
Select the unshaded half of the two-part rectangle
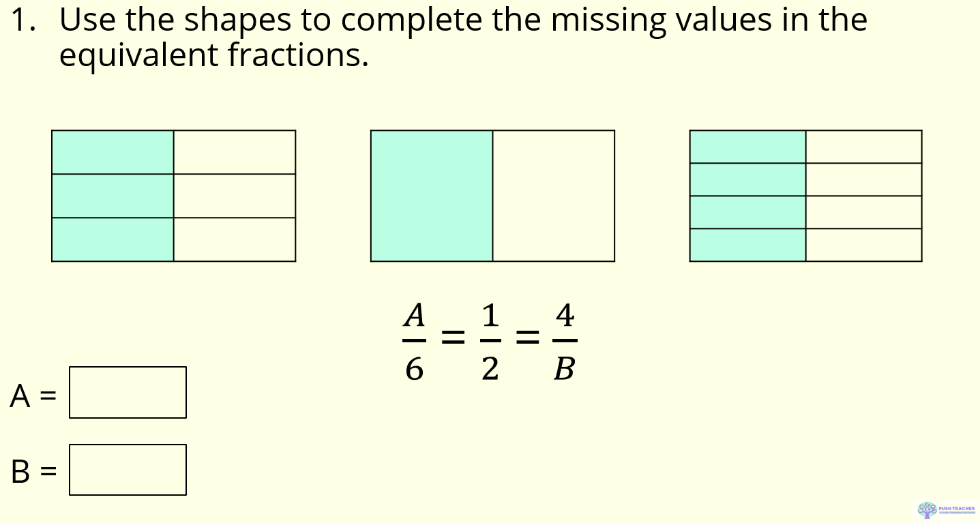point(553,196)
